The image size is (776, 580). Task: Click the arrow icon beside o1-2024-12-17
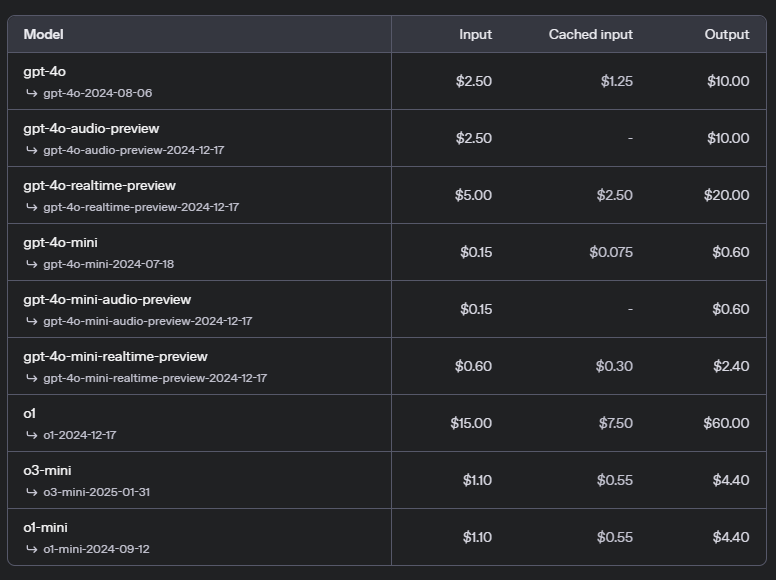31,435
